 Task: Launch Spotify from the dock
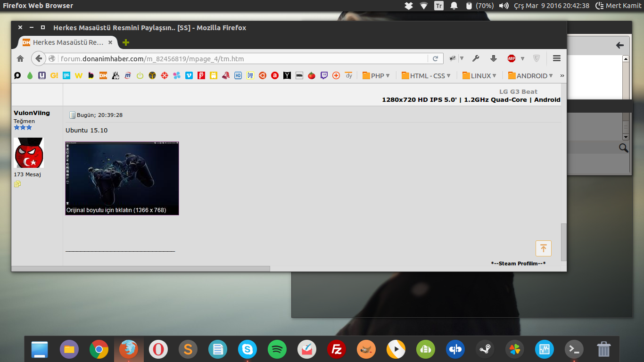[x=277, y=349]
